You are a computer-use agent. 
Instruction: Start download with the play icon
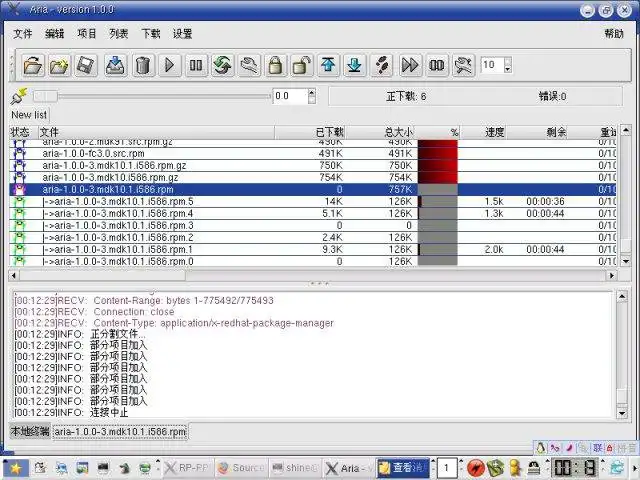click(169, 65)
